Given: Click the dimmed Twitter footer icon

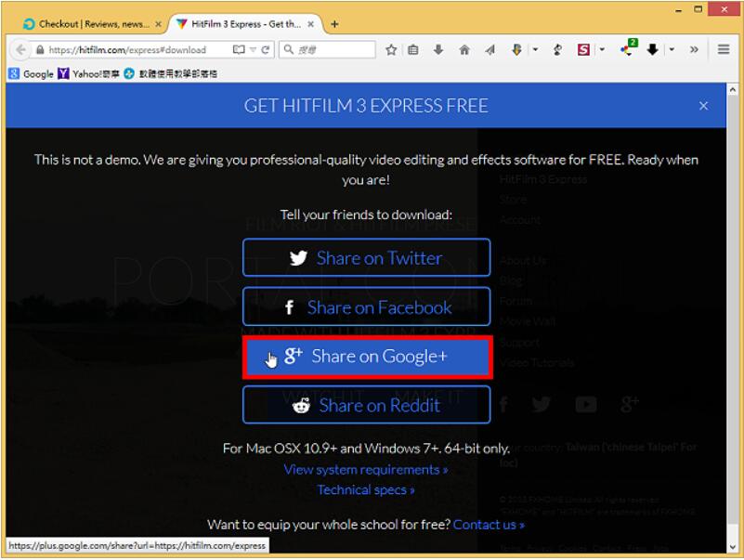Looking at the screenshot, I should click(x=542, y=404).
